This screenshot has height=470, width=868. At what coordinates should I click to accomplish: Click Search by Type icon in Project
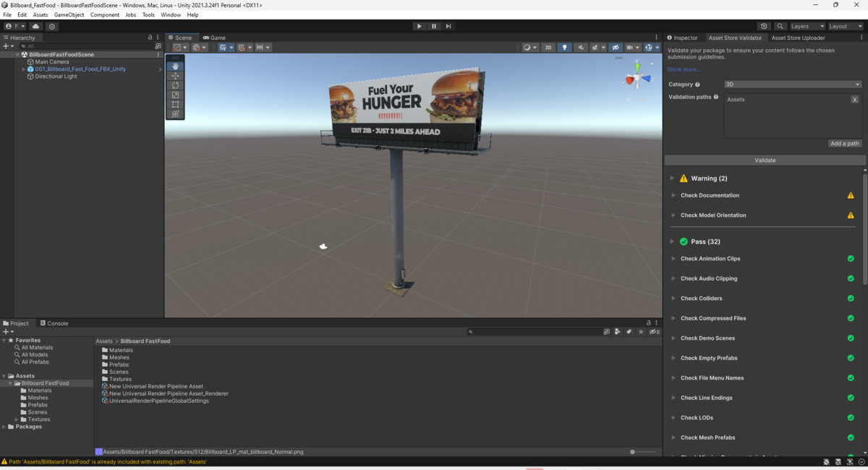618,332
